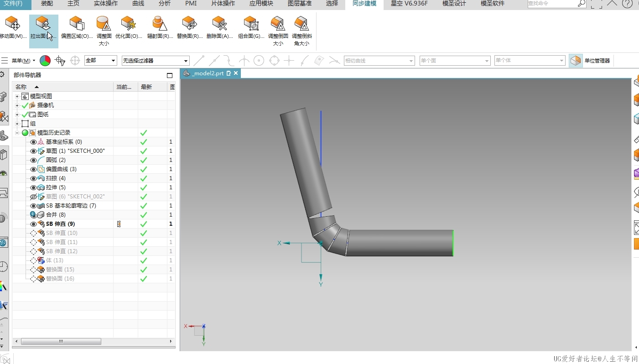Screen dimensions: 639x364
Task: Hide the 基准坐标系 (0) feature via eye icon
Action: [x=33, y=142]
